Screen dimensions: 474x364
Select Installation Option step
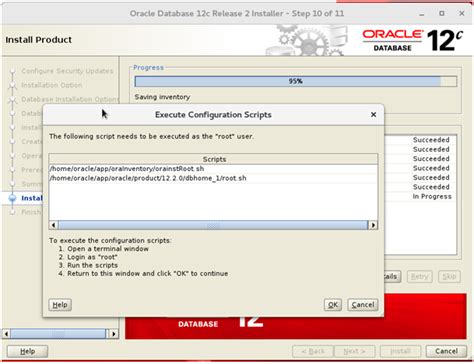click(52, 85)
